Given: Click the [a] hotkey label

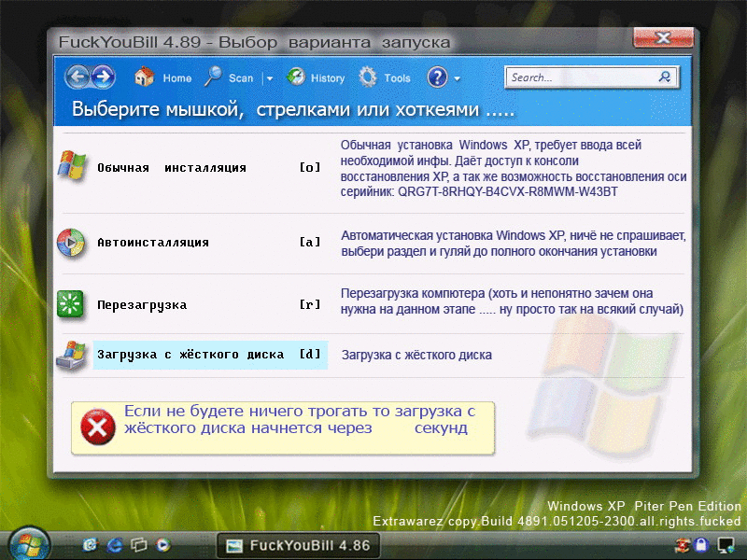Looking at the screenshot, I should point(310,243).
